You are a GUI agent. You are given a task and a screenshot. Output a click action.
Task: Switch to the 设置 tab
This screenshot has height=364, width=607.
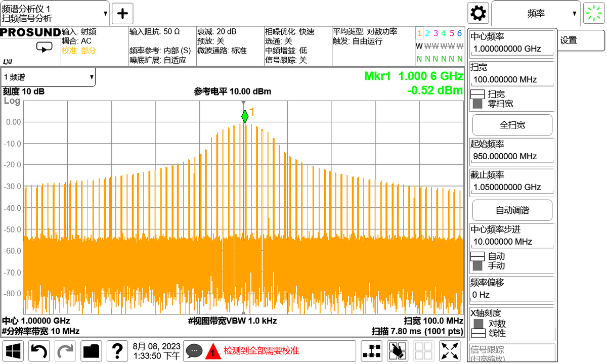point(582,40)
